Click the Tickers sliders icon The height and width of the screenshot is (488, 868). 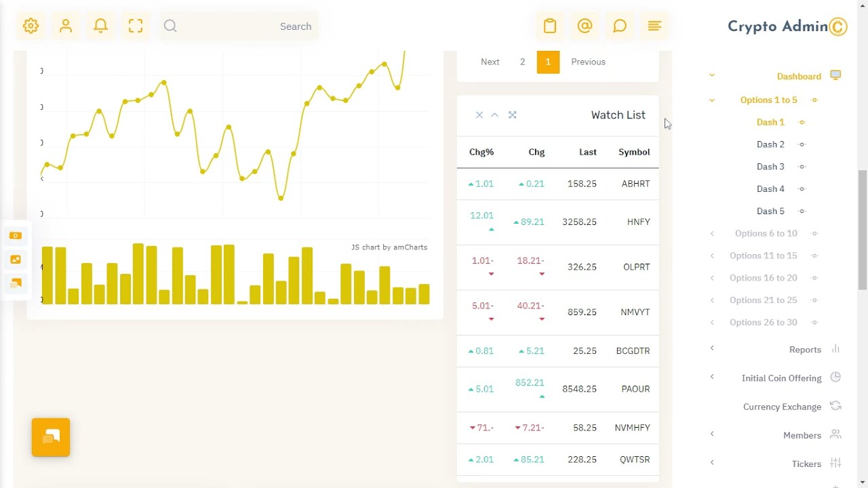[x=835, y=463]
